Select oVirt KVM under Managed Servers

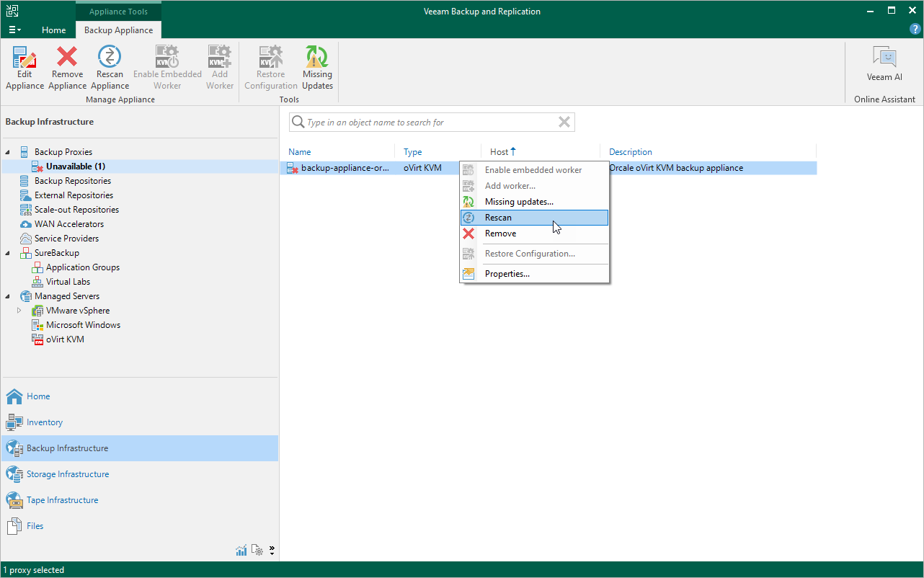click(65, 339)
